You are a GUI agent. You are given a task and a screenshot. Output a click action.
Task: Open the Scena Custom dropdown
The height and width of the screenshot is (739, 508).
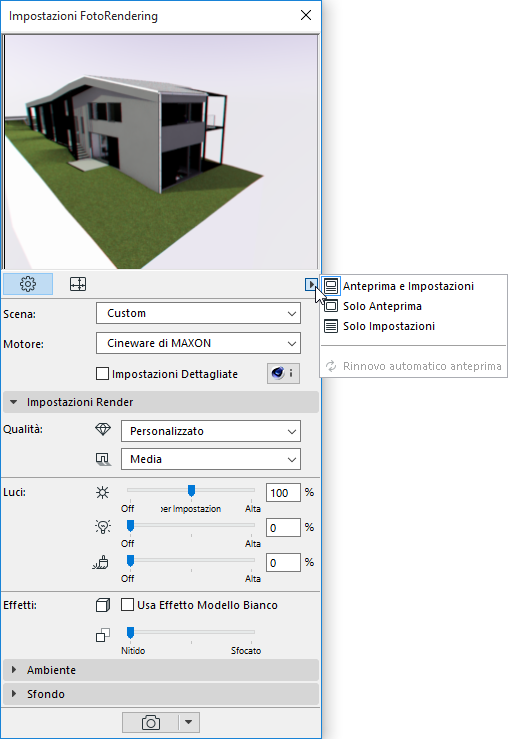(198, 313)
